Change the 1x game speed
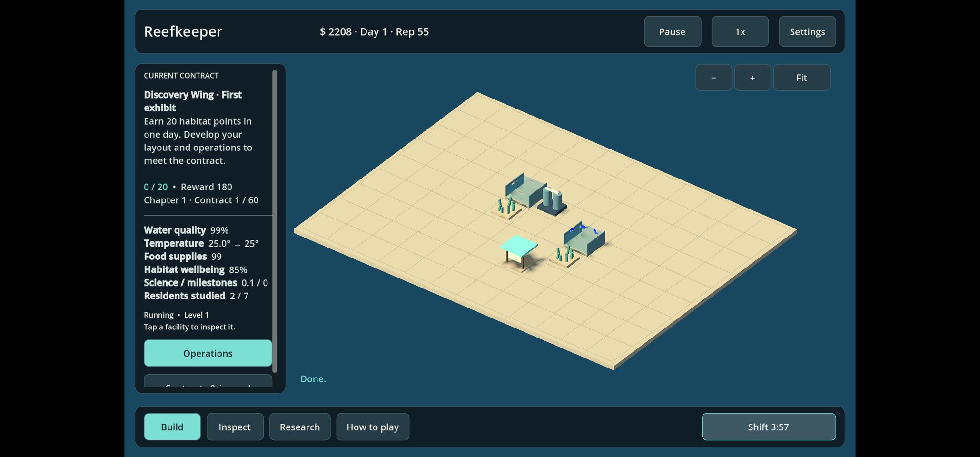Viewport: 980px width, 457px height. click(740, 31)
